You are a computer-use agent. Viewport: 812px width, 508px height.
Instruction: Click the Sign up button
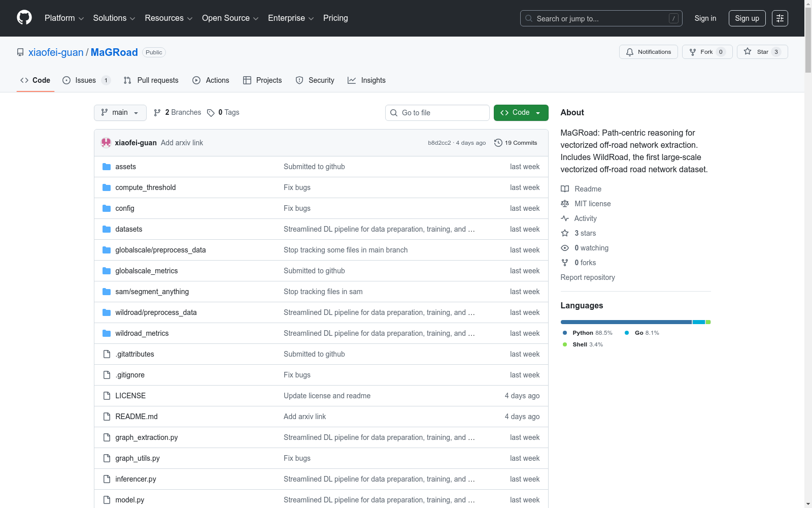[747, 18]
